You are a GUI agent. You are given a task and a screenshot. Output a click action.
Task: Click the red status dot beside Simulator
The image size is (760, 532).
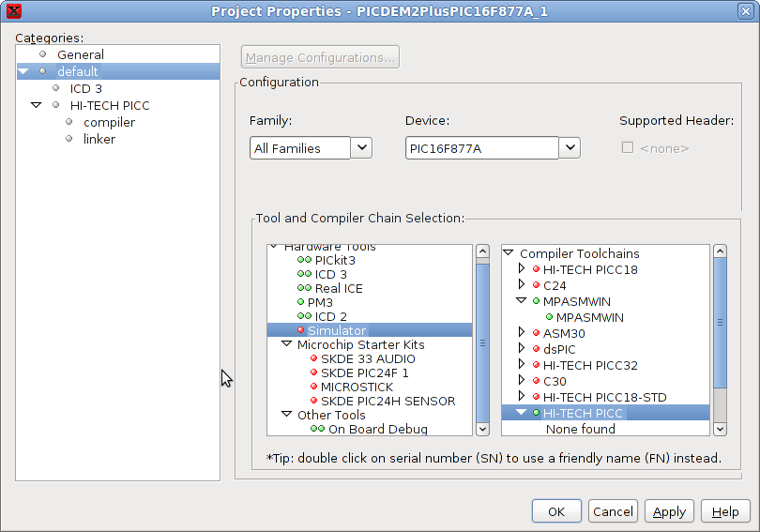click(300, 330)
